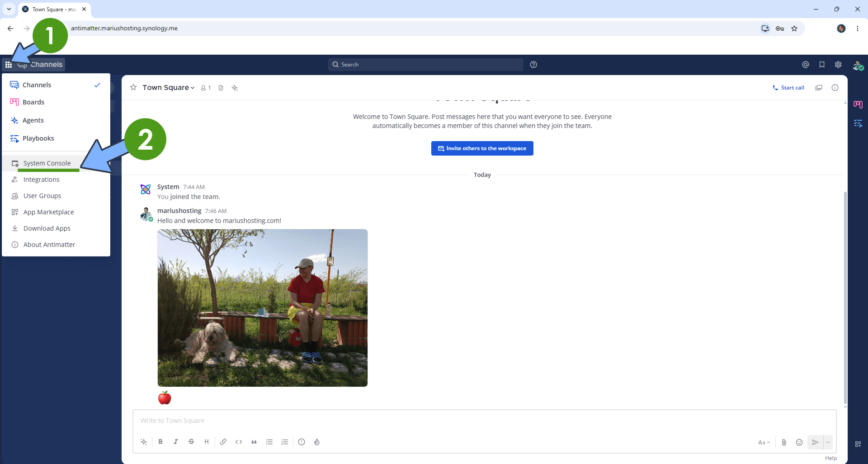Open pop-out window icon in header

[819, 88]
